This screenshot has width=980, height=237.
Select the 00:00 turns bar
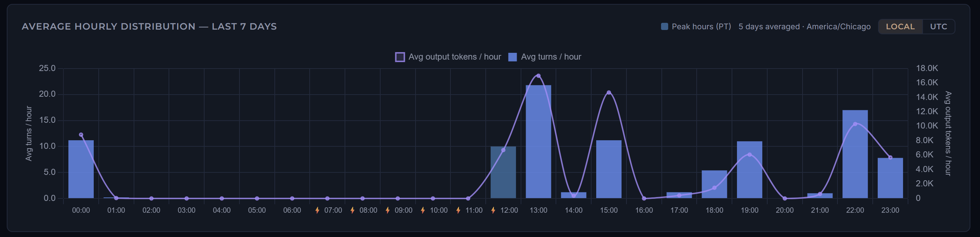pyautogui.click(x=81, y=169)
